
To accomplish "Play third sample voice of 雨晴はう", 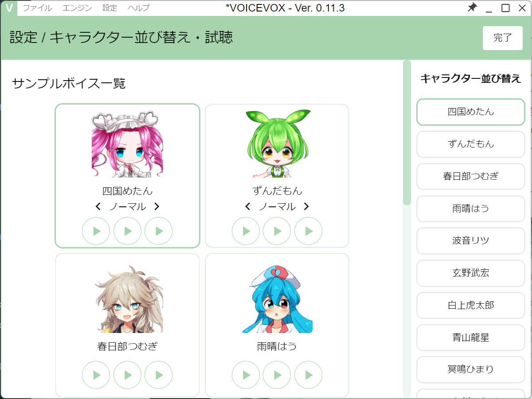I will click(309, 375).
